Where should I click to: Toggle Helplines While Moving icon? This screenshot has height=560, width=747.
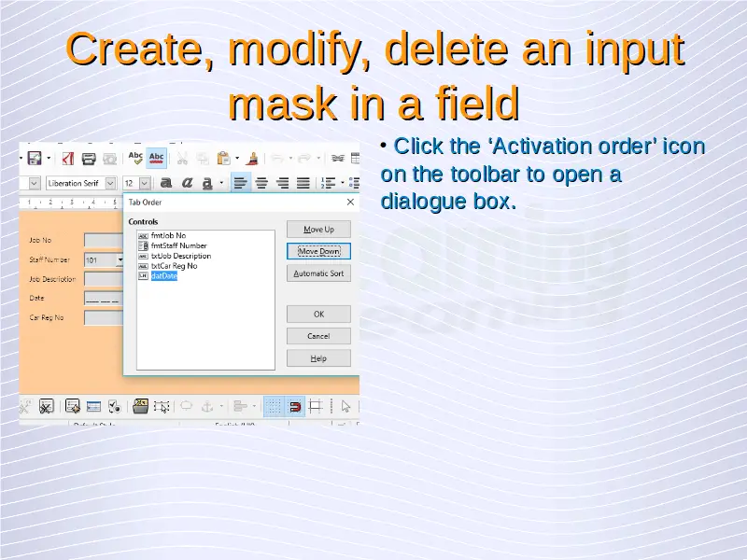click(316, 407)
